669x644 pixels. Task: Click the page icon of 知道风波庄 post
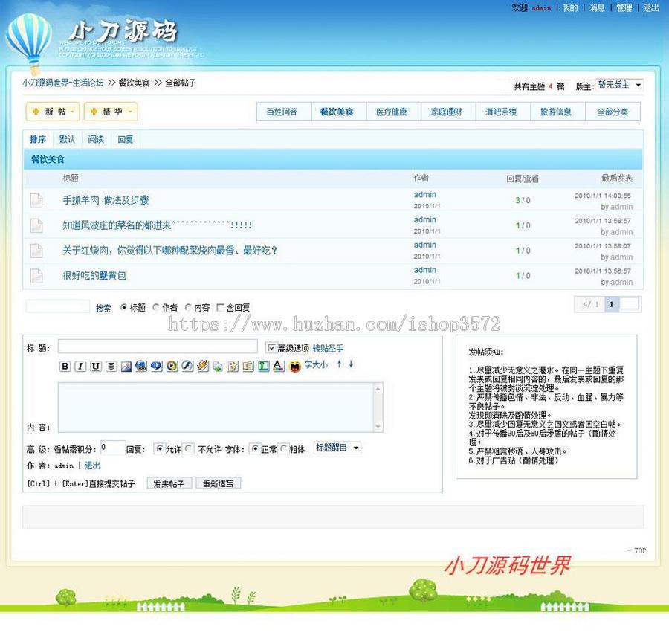tap(36, 225)
